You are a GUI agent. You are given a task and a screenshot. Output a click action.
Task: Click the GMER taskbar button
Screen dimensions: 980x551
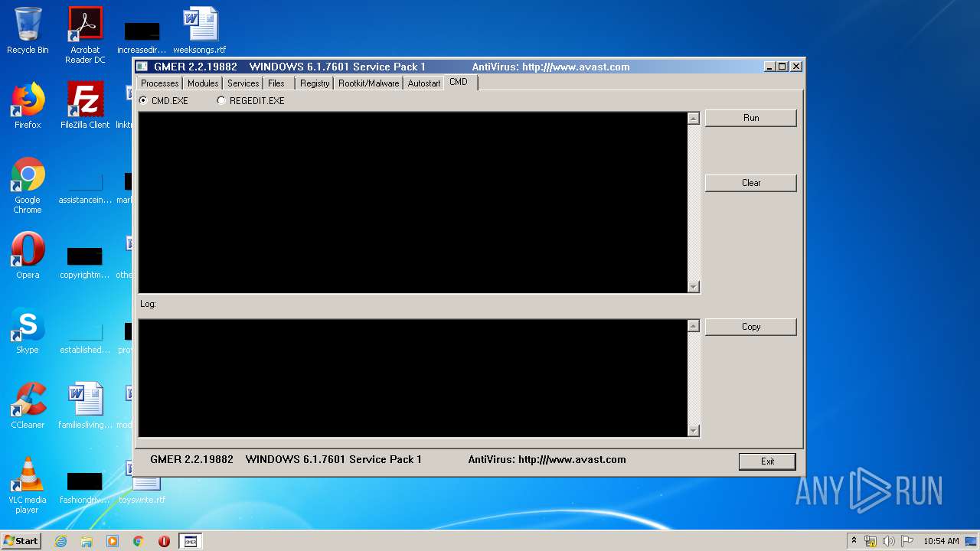click(191, 541)
